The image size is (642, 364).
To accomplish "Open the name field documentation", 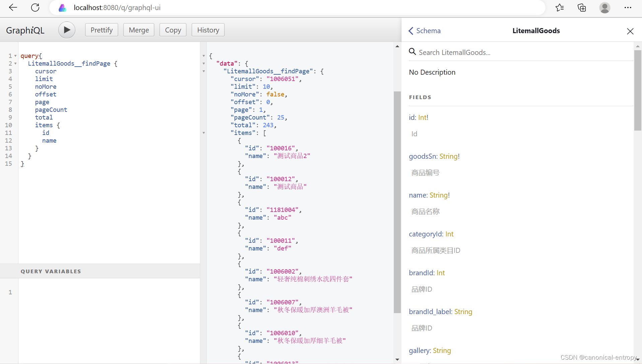I will click(418, 195).
